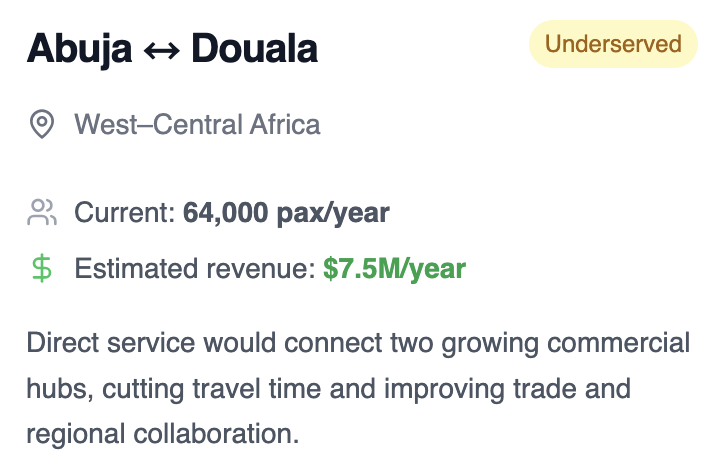Click the phrase 'growing commercial' in description

click(x=566, y=344)
